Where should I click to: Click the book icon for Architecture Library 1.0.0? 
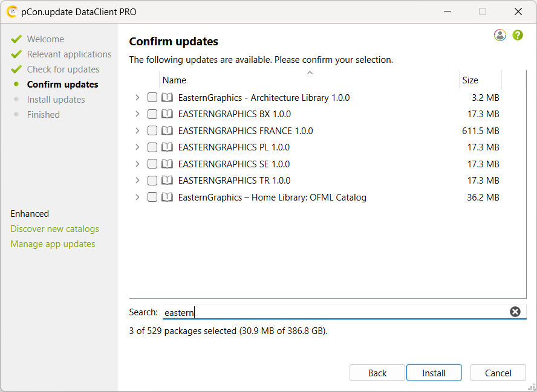(167, 98)
